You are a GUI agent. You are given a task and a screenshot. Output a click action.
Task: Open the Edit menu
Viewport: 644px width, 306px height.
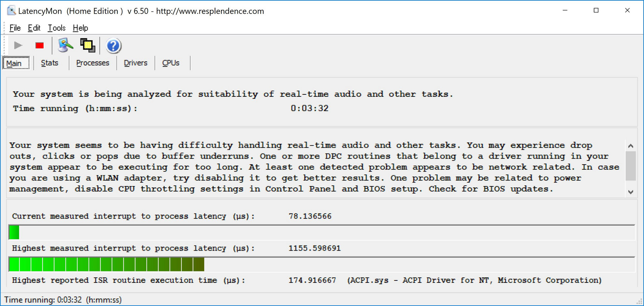pyautogui.click(x=34, y=28)
